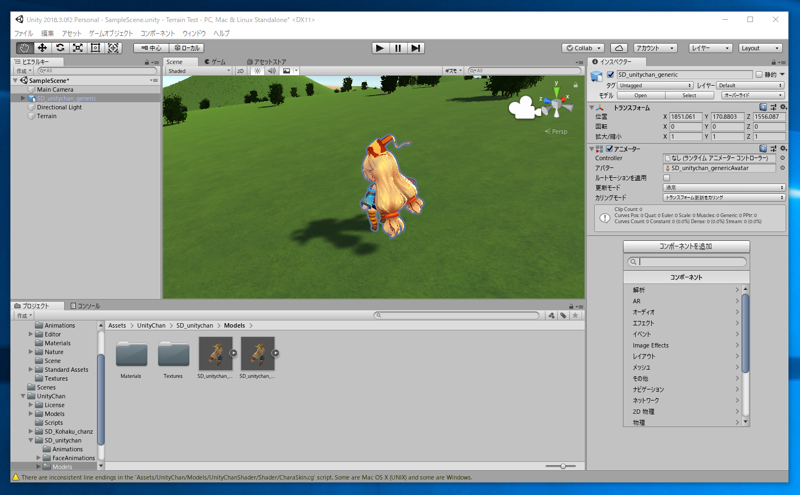800x495 pixels.
Task: Click the model Select button
Action: pyautogui.click(x=689, y=95)
